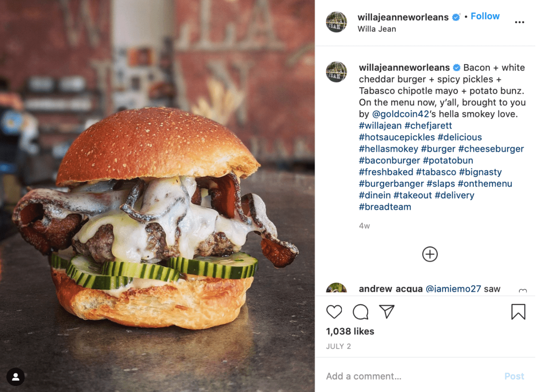Open the Willa Jean location link
This screenshot has height=392, width=543.
click(377, 29)
